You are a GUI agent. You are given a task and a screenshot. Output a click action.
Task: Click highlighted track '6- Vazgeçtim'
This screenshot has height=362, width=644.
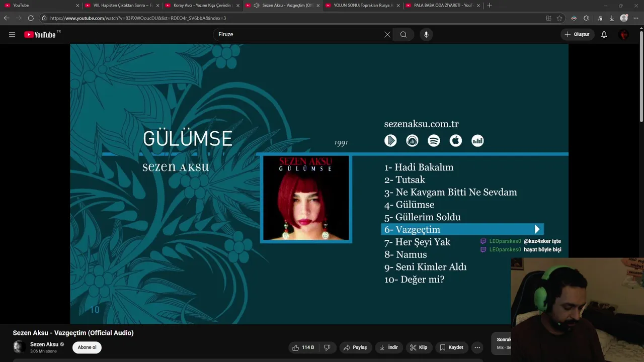(462, 229)
